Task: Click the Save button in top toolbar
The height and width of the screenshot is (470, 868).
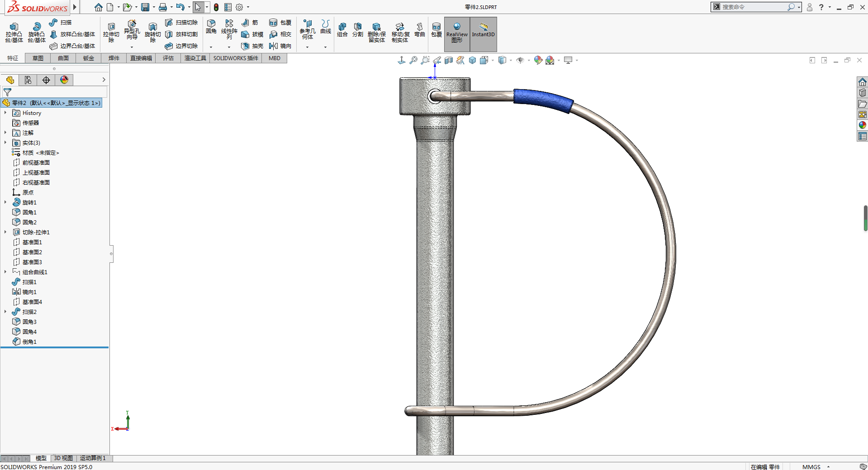Action: (145, 7)
